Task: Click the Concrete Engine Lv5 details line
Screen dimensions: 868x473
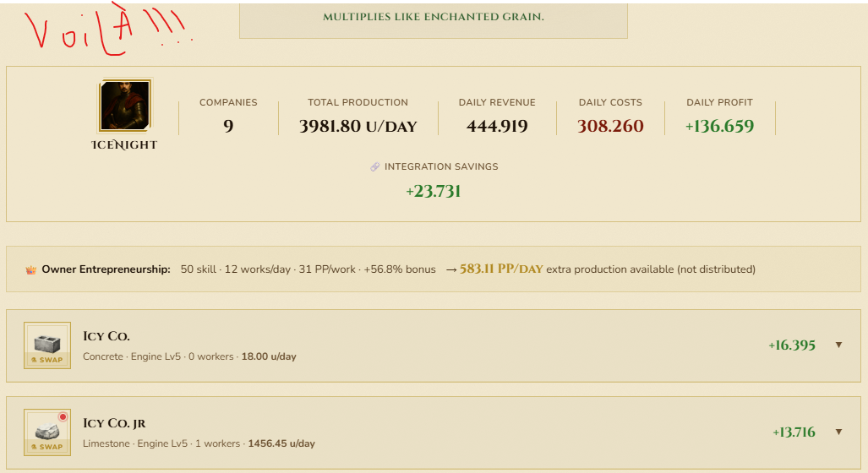Action: point(189,356)
